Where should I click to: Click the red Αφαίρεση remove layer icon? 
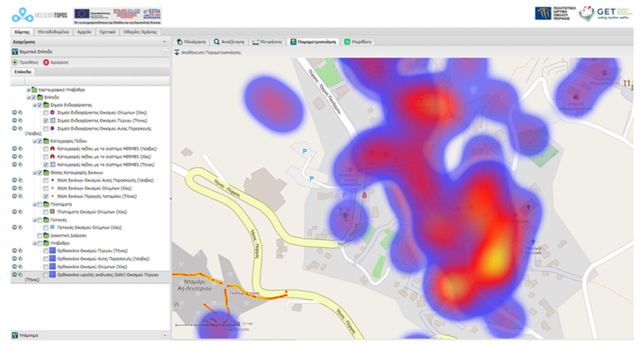46,63
